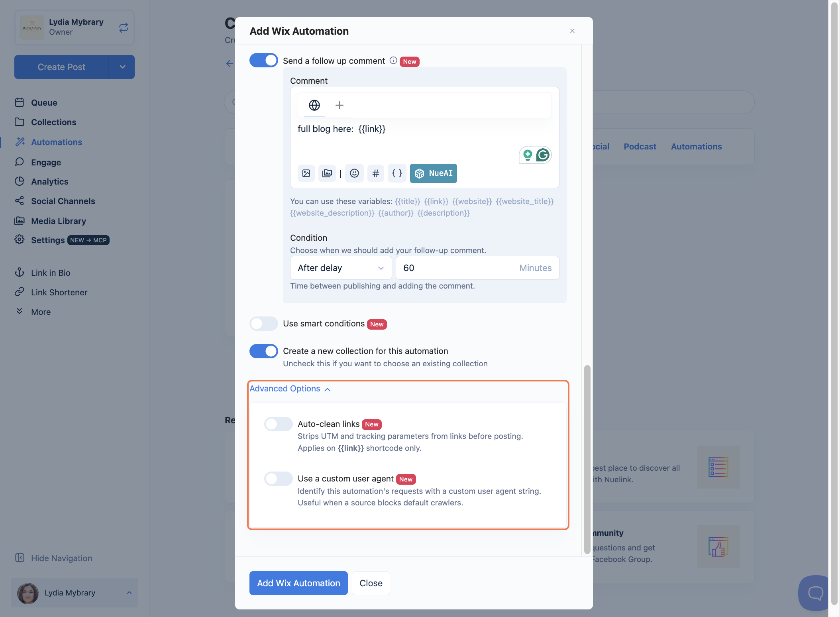Open Link in Bio

point(43,273)
